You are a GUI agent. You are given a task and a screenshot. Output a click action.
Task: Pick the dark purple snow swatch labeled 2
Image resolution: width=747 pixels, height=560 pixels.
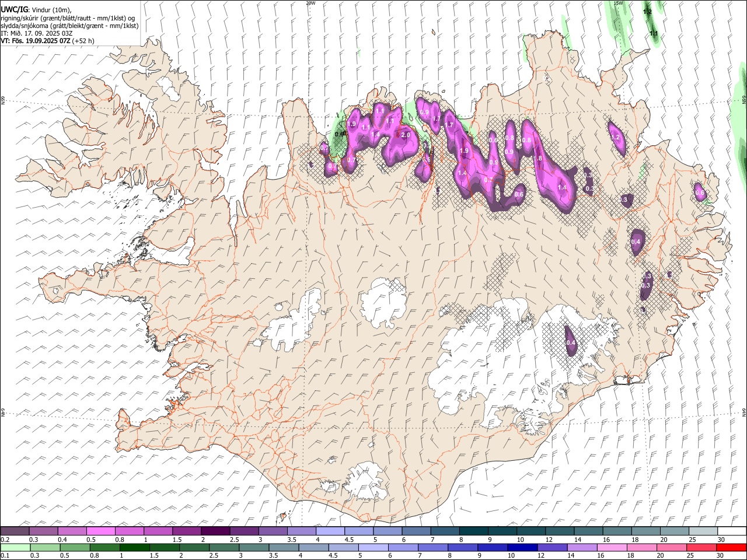pyautogui.click(x=215, y=531)
